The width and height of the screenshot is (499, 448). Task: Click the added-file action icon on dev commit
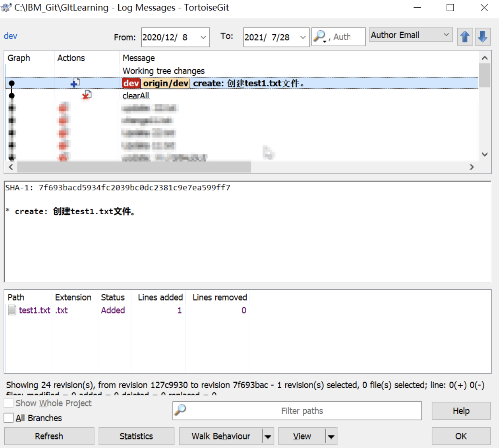(x=75, y=83)
